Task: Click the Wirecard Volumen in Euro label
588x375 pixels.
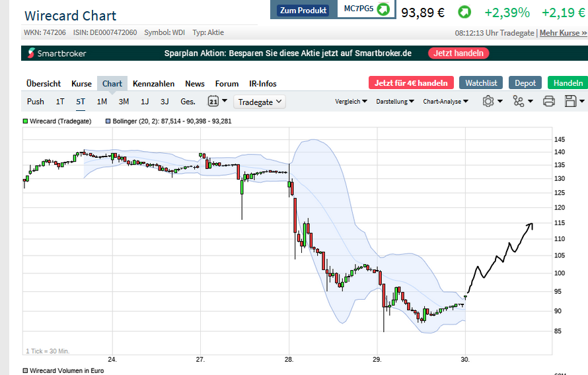Action: click(67, 370)
